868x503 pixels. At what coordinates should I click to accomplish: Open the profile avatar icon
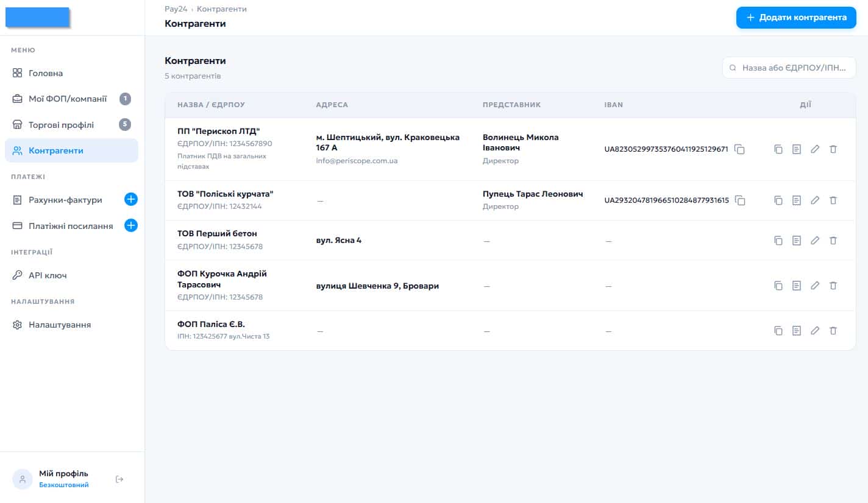coord(23,479)
